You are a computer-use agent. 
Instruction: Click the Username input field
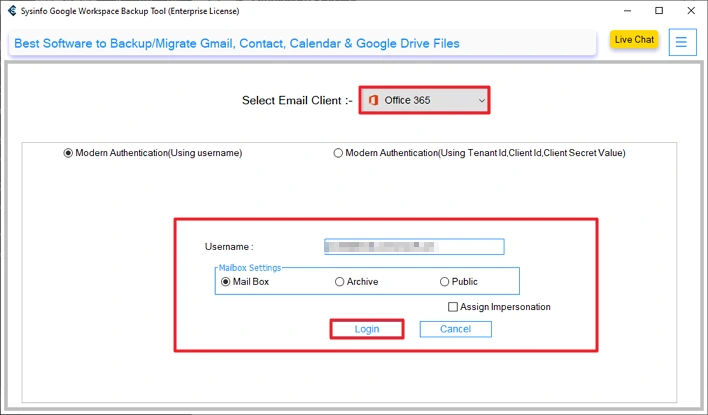[x=414, y=247]
